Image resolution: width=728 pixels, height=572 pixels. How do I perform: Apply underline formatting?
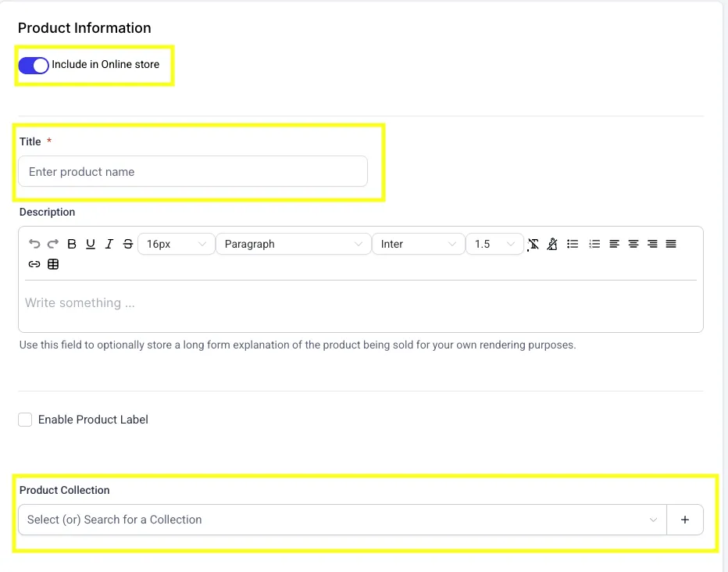[91, 244]
